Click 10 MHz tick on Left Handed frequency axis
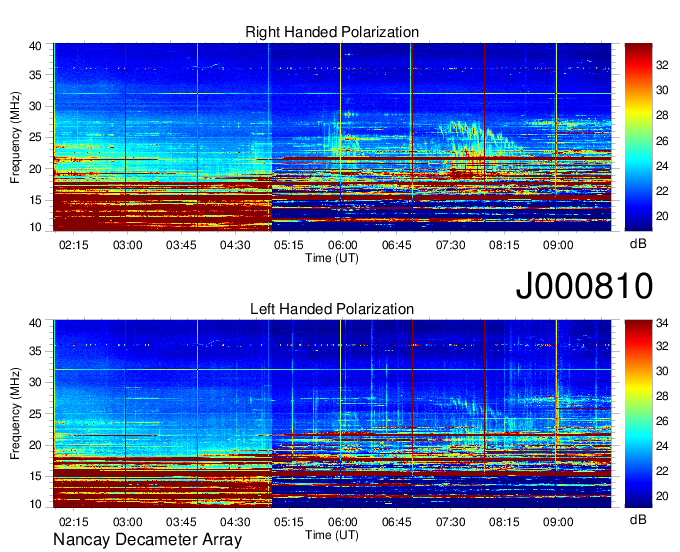Image resolution: width=680 pixels, height=552 pixels. pos(36,503)
